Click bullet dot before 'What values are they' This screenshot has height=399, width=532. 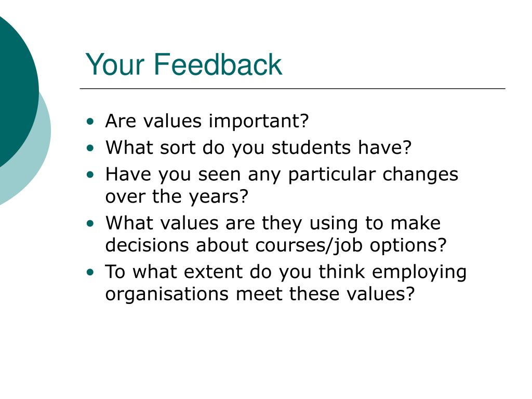pyautogui.click(x=90, y=223)
